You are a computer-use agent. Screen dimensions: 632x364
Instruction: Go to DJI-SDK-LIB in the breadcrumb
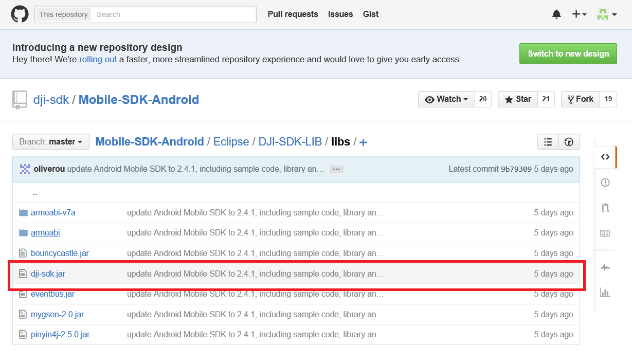click(x=290, y=142)
